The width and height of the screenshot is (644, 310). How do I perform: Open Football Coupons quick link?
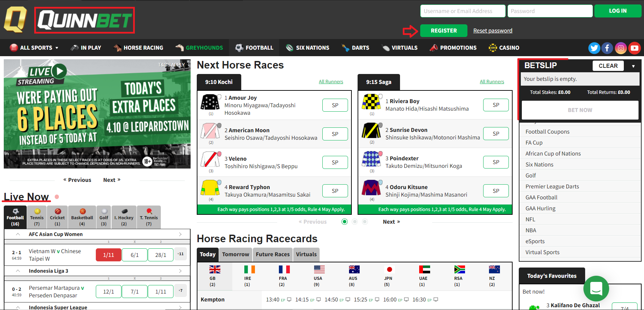pyautogui.click(x=548, y=132)
